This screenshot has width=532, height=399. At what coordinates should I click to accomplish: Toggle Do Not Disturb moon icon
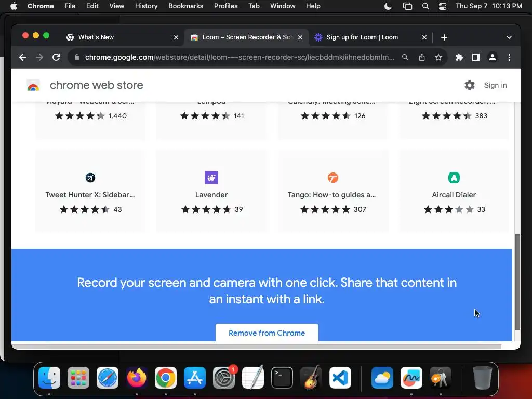(388, 6)
